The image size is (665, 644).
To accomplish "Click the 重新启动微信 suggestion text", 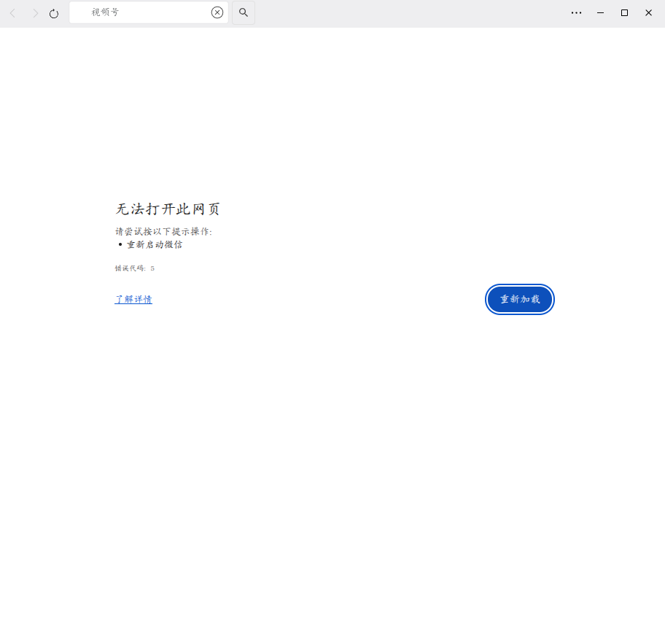I will tap(155, 244).
